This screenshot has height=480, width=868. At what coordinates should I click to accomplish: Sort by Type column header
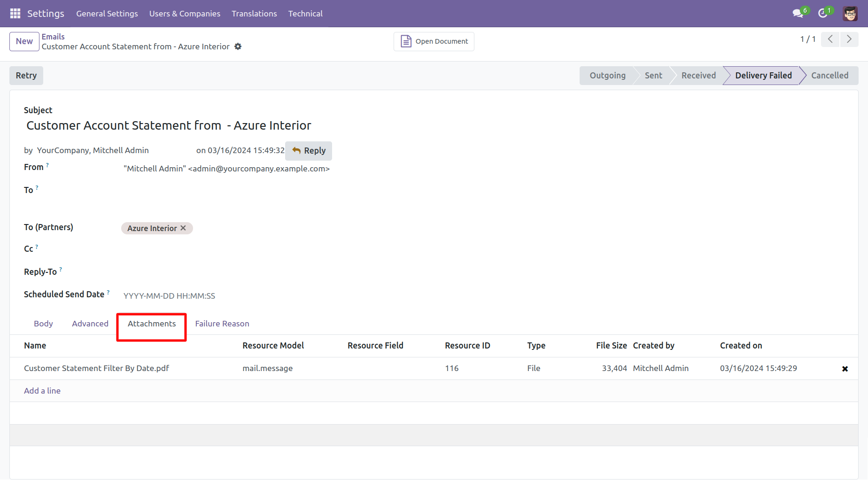pos(536,346)
